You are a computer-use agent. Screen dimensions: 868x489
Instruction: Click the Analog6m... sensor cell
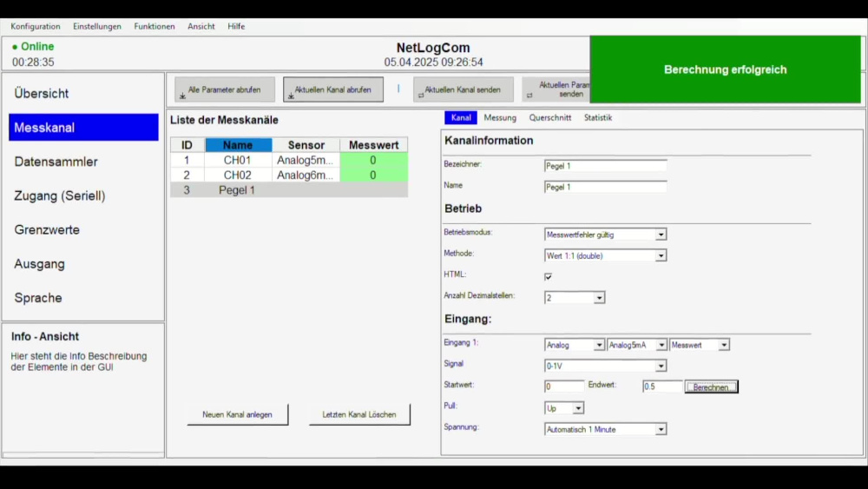pos(306,175)
